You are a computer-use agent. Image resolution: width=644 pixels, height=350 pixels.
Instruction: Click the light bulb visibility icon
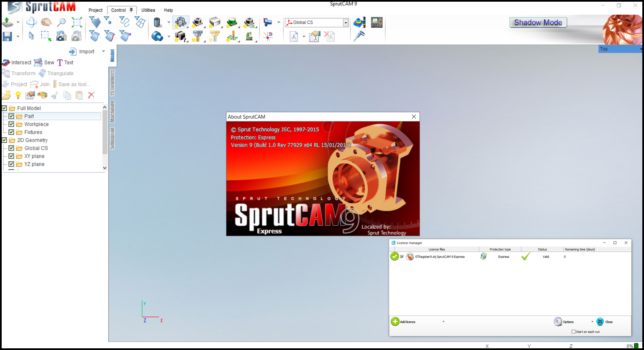[18, 95]
